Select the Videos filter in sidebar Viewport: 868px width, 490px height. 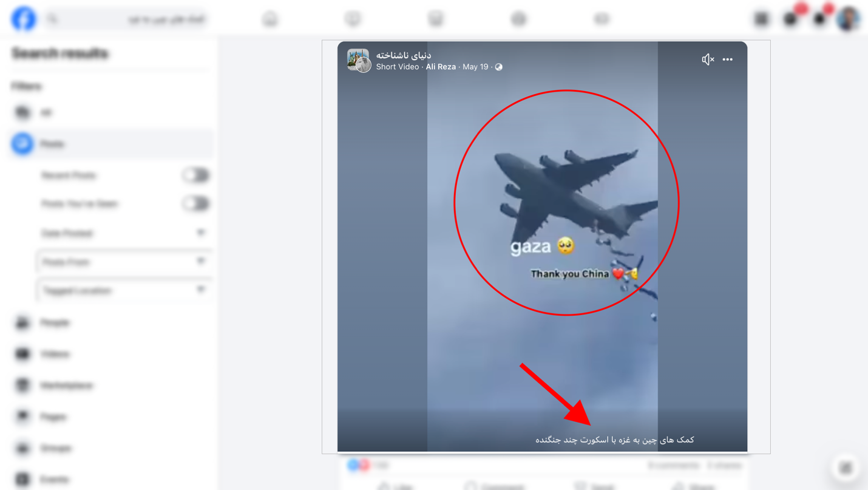112,354
